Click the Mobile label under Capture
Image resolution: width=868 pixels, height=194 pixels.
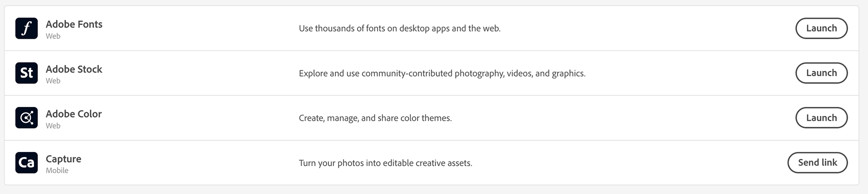(57, 171)
